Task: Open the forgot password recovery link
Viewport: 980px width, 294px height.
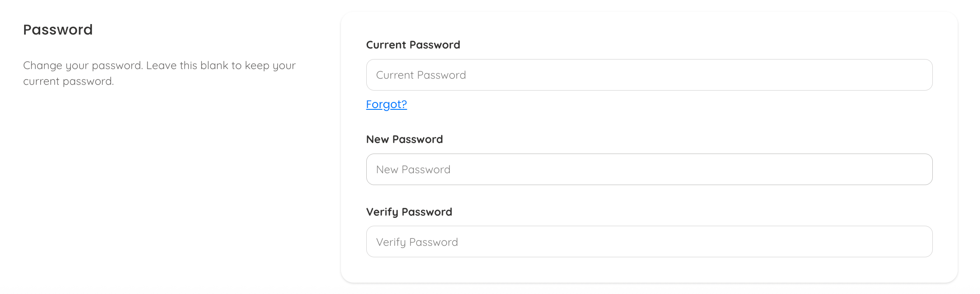Action: [x=386, y=105]
